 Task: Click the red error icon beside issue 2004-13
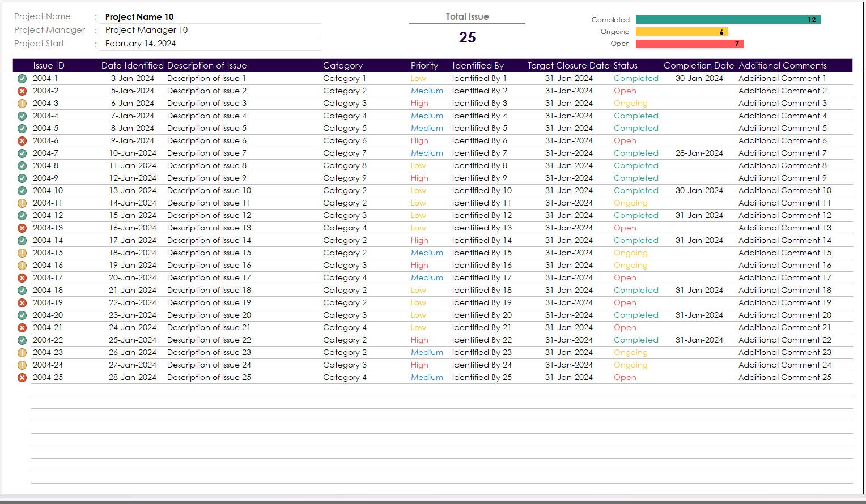(22, 228)
